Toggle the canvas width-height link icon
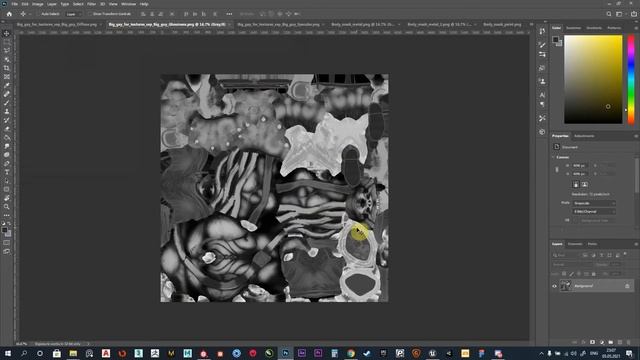The image size is (640, 360). tap(557, 169)
